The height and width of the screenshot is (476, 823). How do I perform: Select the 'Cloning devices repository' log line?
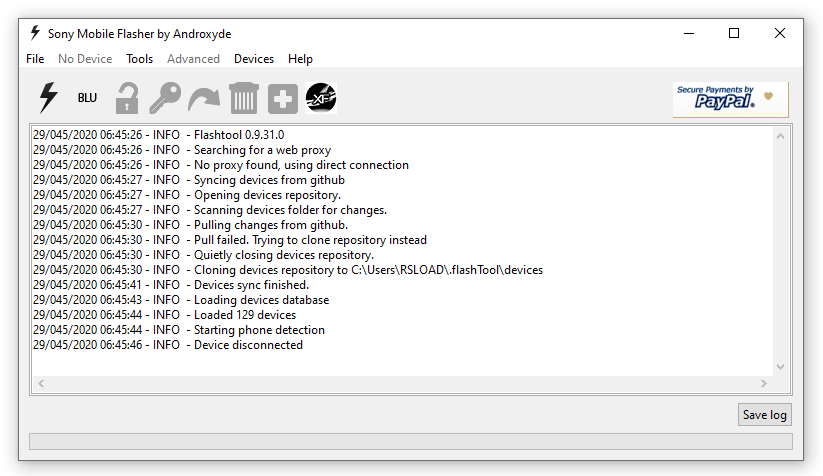coord(288,270)
